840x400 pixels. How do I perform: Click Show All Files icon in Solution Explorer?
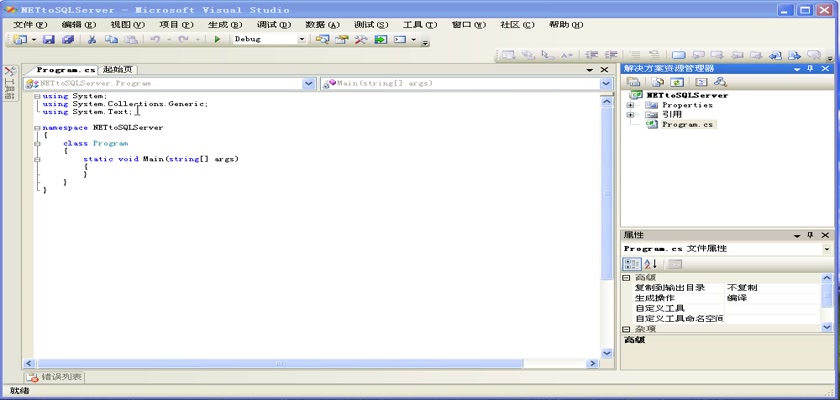coord(657,82)
